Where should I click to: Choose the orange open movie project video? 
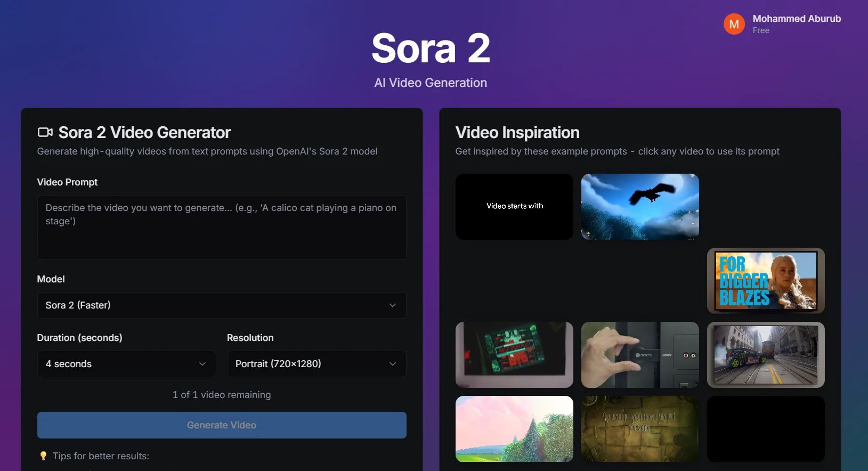(x=639, y=429)
